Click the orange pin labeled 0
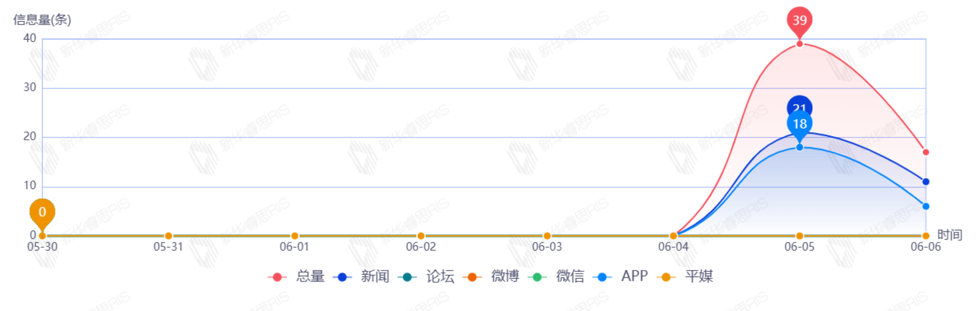980x311 pixels. point(42,212)
